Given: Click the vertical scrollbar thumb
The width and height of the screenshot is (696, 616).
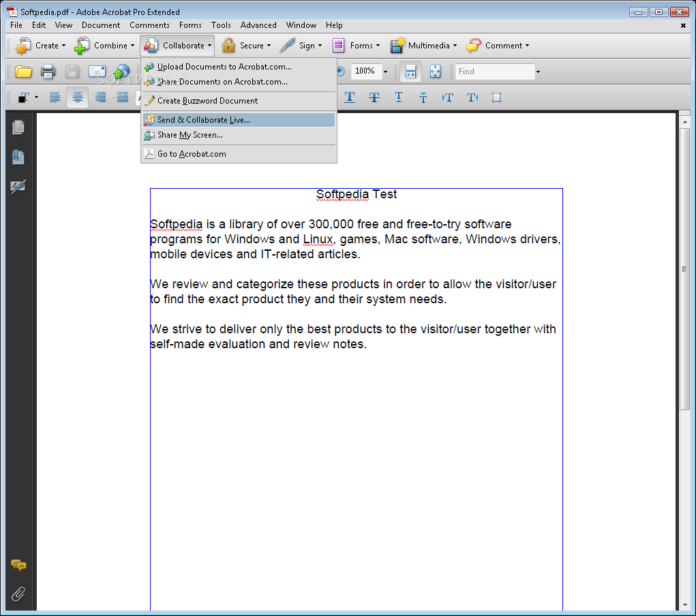Looking at the screenshot, I should pyautogui.click(x=685, y=269).
